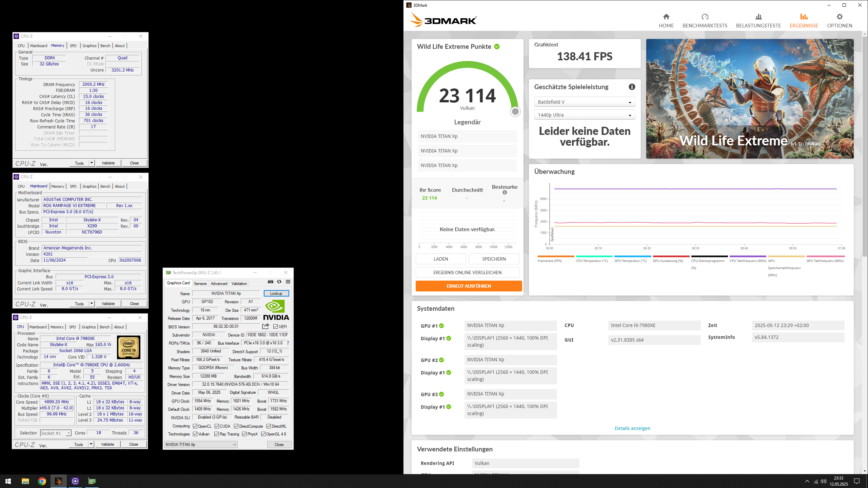Screen dimensions: 868x488
Task: Click the Framerate (FPS) legend color bar
Action: click(x=556, y=256)
